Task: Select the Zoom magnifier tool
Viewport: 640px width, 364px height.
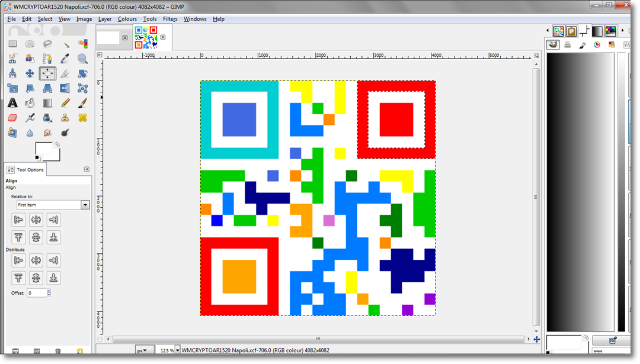Action: coord(82,59)
